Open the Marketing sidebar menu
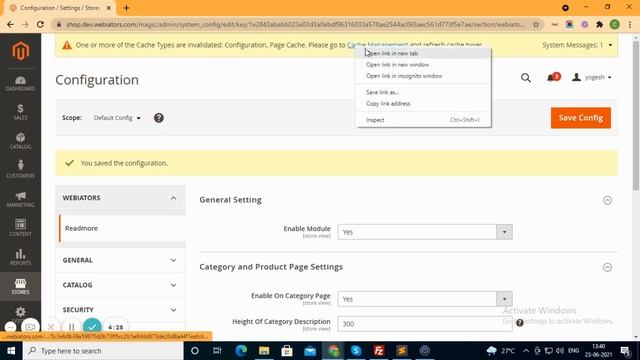Viewport: 640px width, 360px height. coord(20,199)
